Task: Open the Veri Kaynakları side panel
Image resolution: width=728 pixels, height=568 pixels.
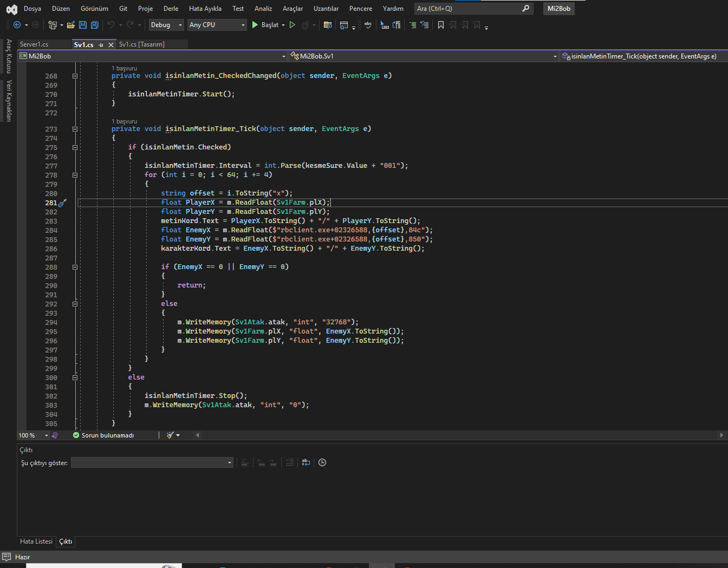Action: pos(9,101)
